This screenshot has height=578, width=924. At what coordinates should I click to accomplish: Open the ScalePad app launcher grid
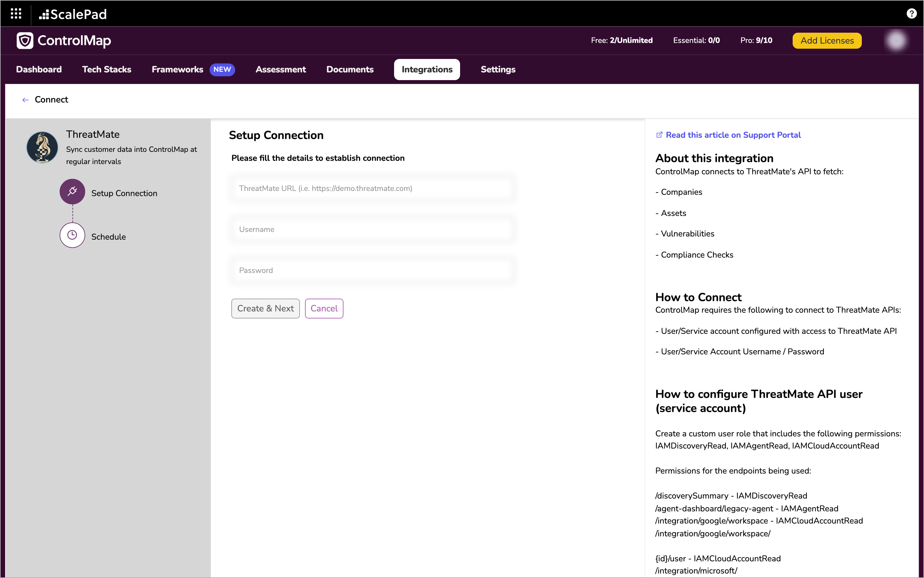(16, 14)
